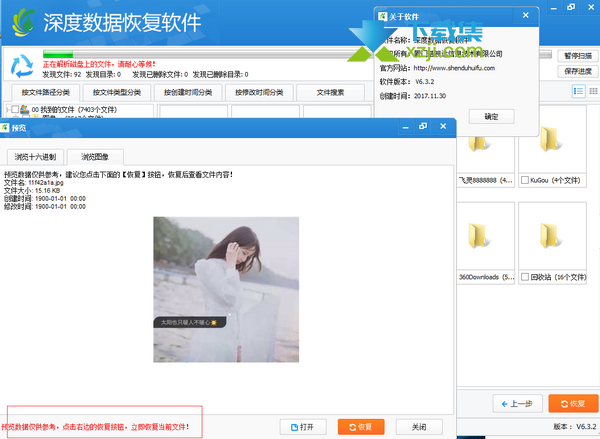Click the blue recycle arrows scan icon

pyautogui.click(x=22, y=66)
